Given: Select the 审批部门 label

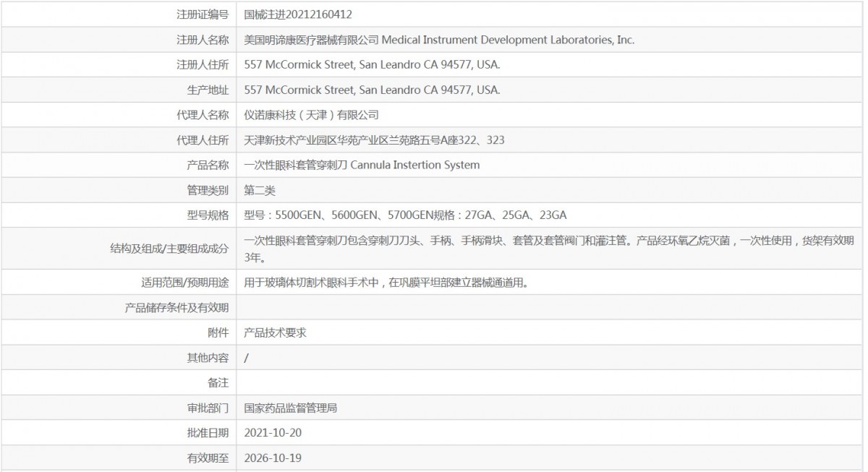Looking at the screenshot, I should pyautogui.click(x=208, y=408).
